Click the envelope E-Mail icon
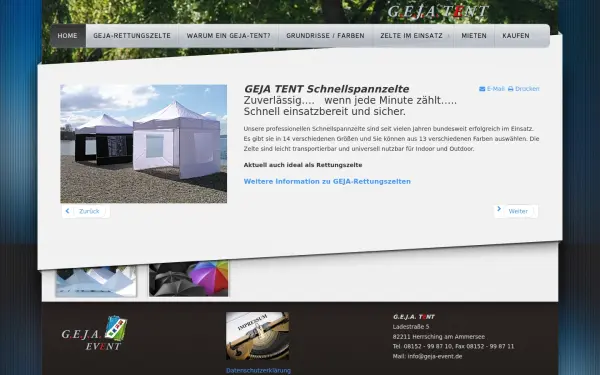 [x=482, y=89]
